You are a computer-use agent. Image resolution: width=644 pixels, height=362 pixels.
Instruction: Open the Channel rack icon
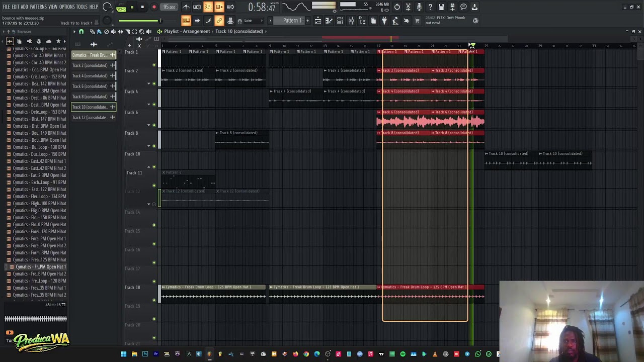(340, 21)
